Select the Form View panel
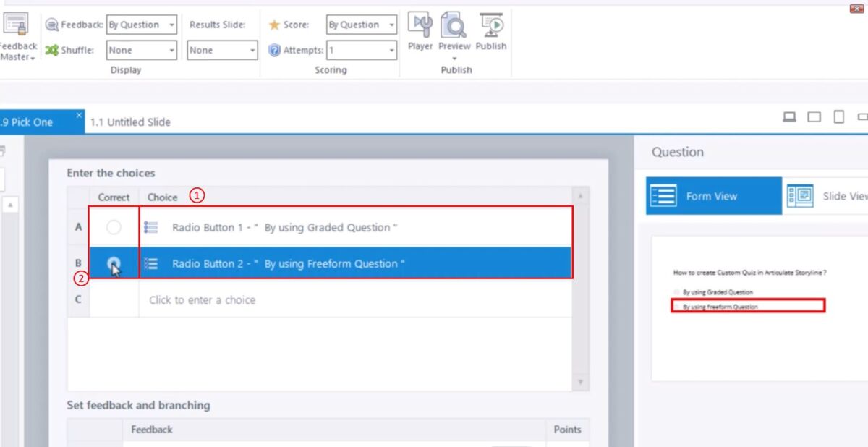 (x=712, y=195)
